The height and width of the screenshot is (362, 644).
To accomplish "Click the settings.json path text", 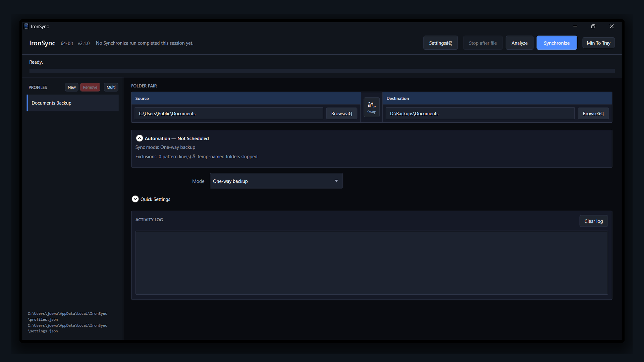I will pos(67,328).
